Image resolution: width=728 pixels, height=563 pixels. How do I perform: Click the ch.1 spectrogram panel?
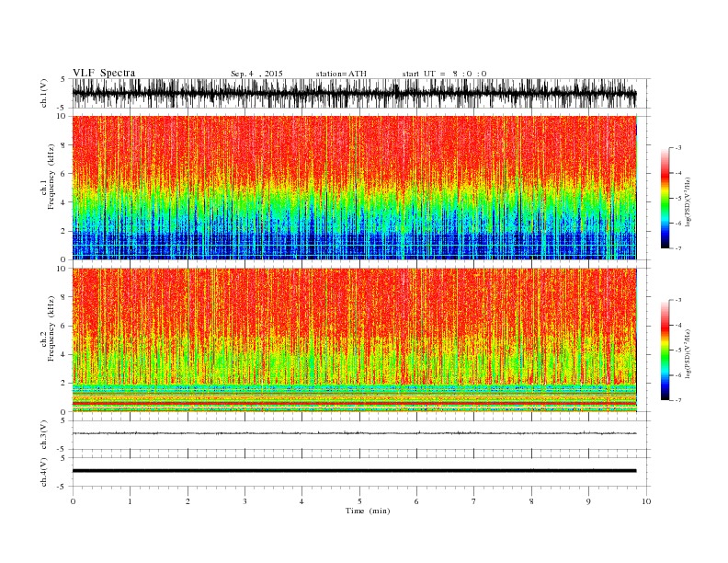point(355,188)
